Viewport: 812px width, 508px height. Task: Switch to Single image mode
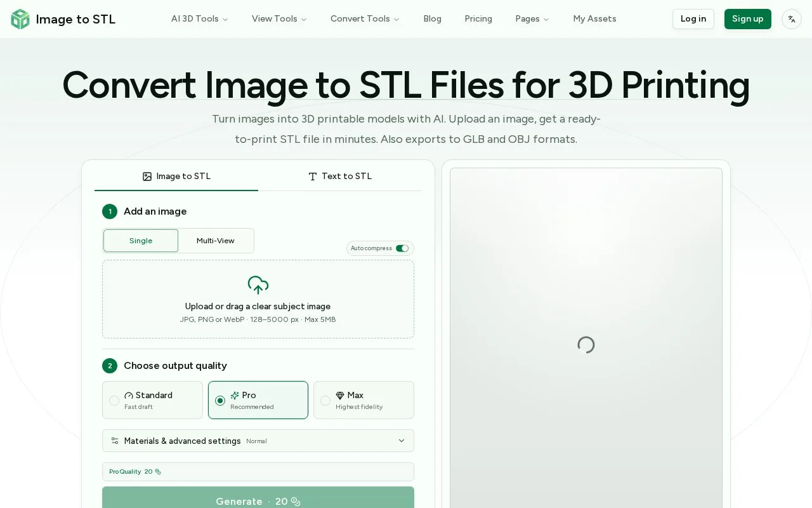coord(141,241)
